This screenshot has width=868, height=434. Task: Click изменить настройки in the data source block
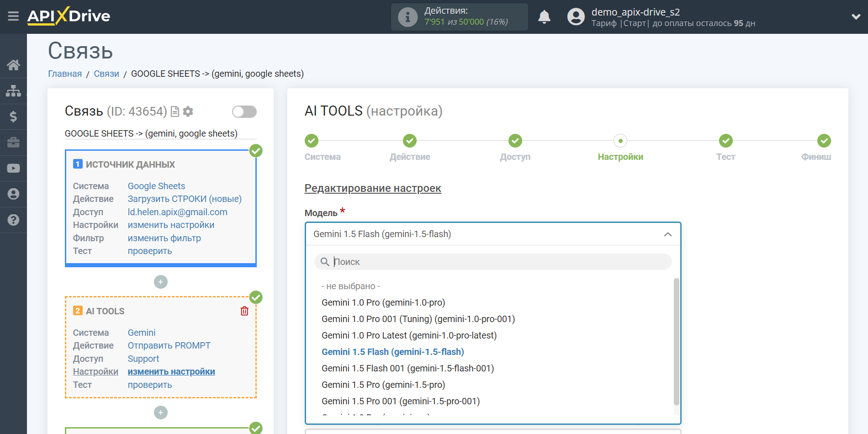point(171,225)
